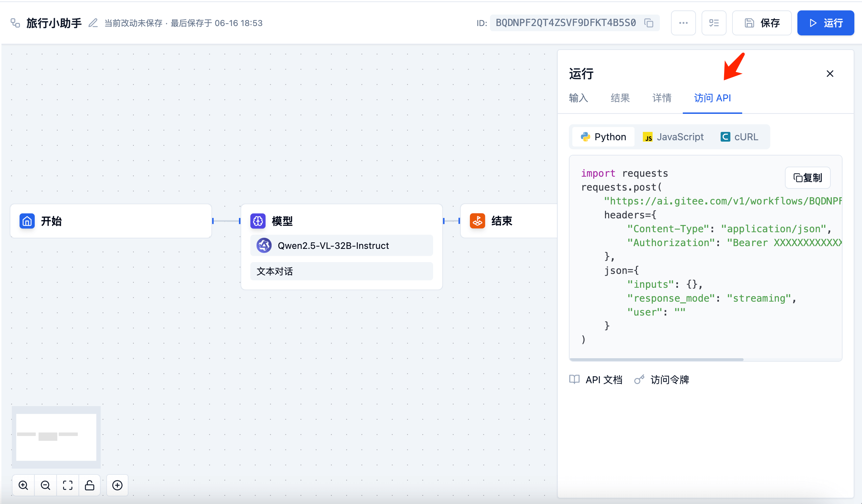This screenshot has height=504, width=862.
Task: Open the checklist icon button
Action: 714,23
